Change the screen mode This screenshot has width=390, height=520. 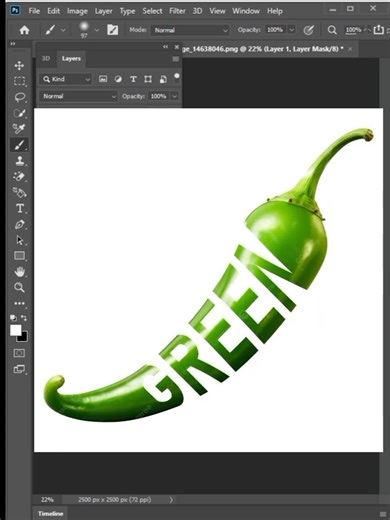19,369
